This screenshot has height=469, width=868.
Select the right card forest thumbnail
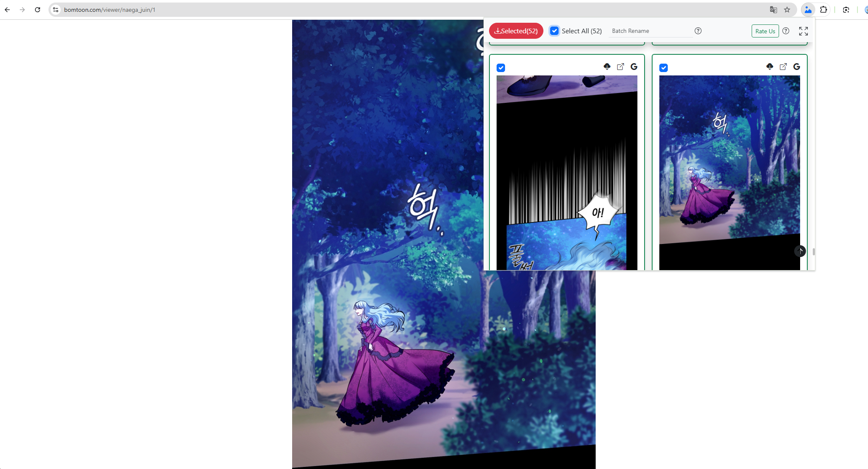pos(730,173)
